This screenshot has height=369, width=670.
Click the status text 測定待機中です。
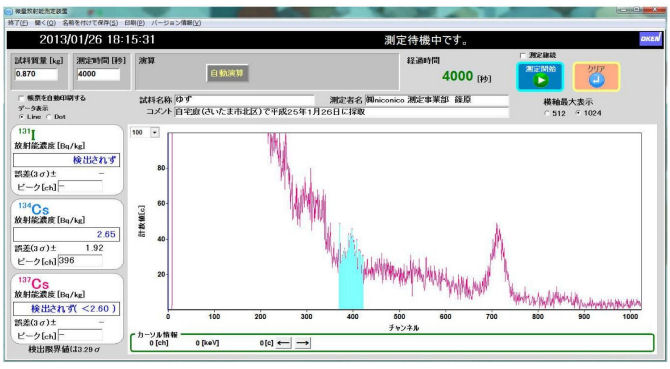pyautogui.click(x=426, y=41)
